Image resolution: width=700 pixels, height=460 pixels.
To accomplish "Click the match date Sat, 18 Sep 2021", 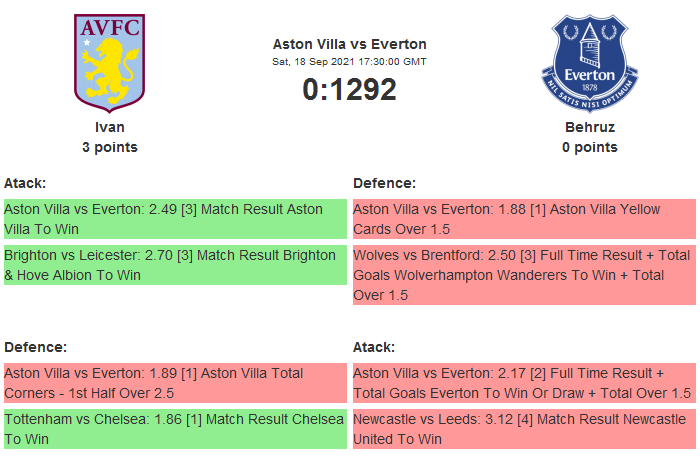I will (x=350, y=62).
